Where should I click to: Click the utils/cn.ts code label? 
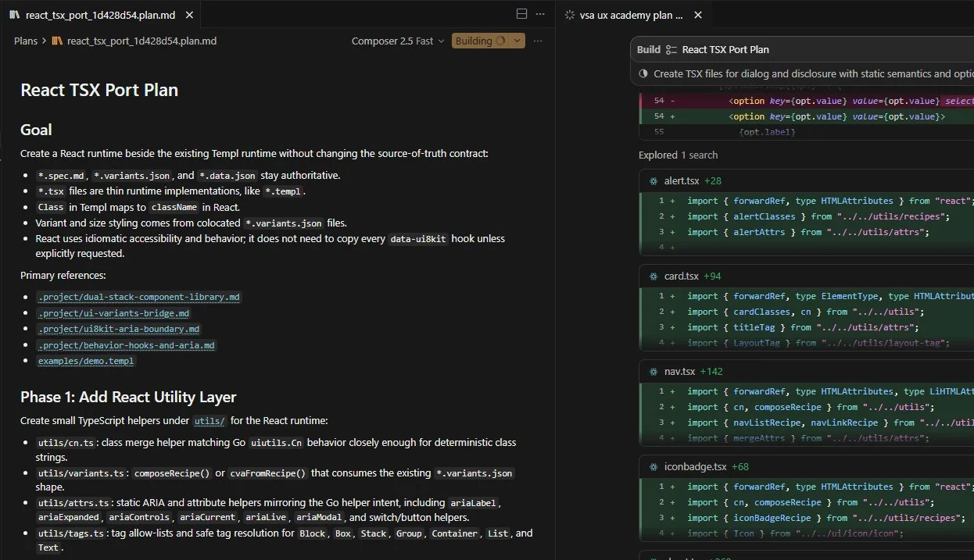tap(66, 443)
